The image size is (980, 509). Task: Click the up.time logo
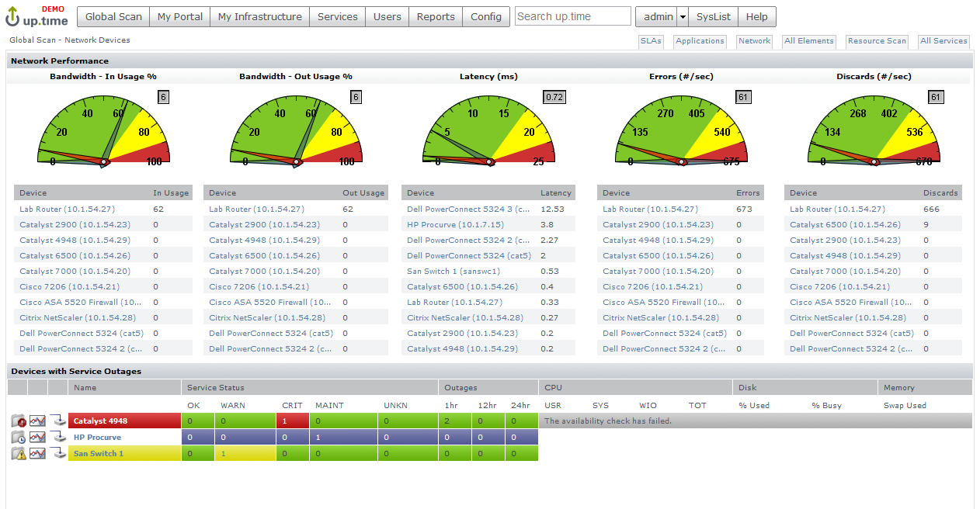[37, 16]
